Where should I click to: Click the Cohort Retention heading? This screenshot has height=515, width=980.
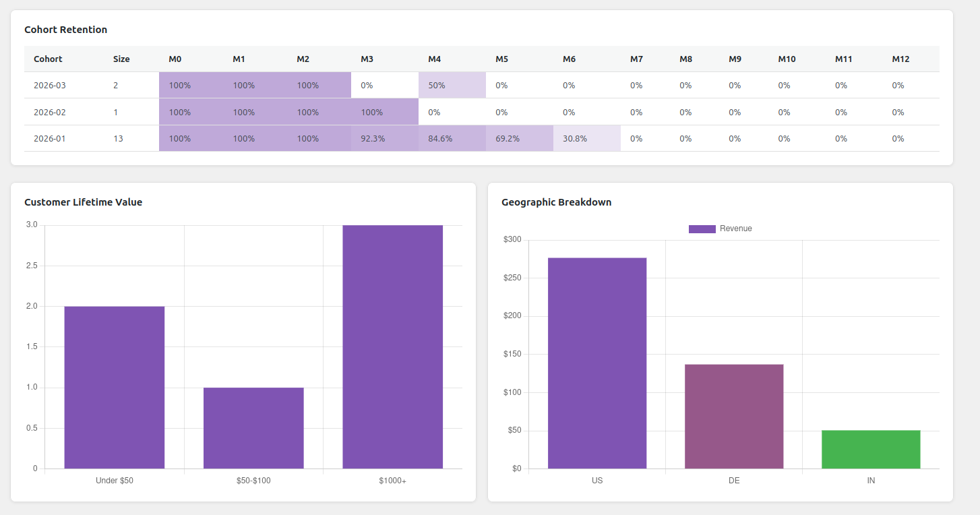[66, 30]
